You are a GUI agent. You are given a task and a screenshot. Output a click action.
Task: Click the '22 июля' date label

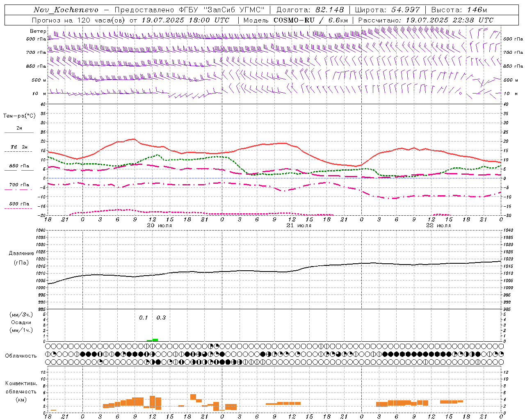[x=438, y=226]
